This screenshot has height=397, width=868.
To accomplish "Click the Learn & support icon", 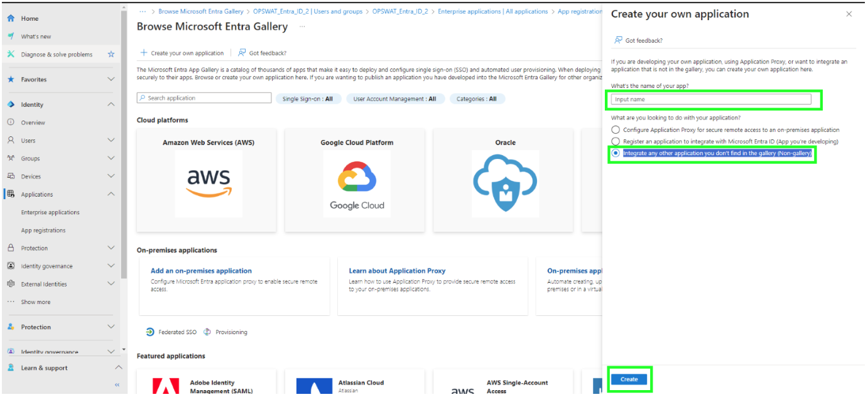I will point(11,368).
